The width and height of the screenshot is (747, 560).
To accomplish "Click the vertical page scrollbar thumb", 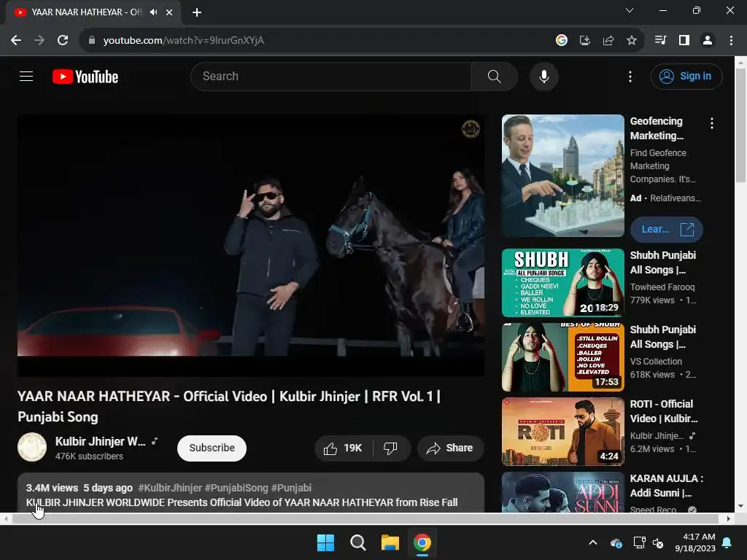I will pos(740,125).
